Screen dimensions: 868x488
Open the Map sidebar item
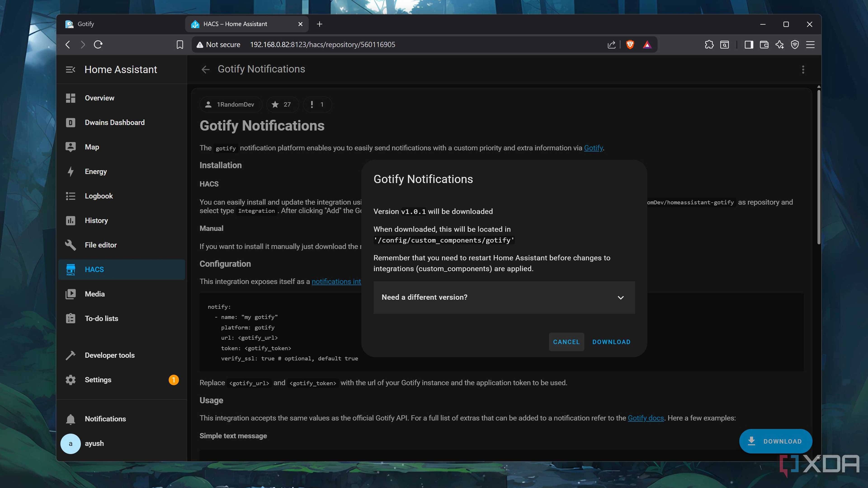point(122,147)
